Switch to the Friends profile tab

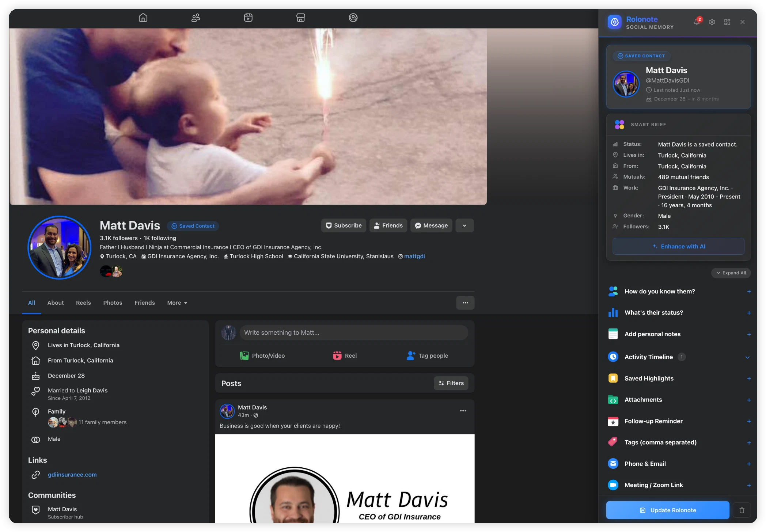145,303
